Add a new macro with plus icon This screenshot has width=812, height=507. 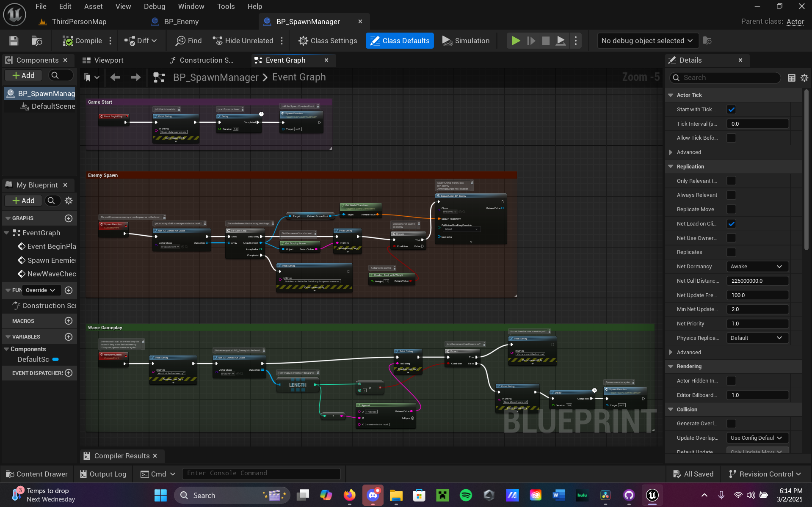coord(69,321)
